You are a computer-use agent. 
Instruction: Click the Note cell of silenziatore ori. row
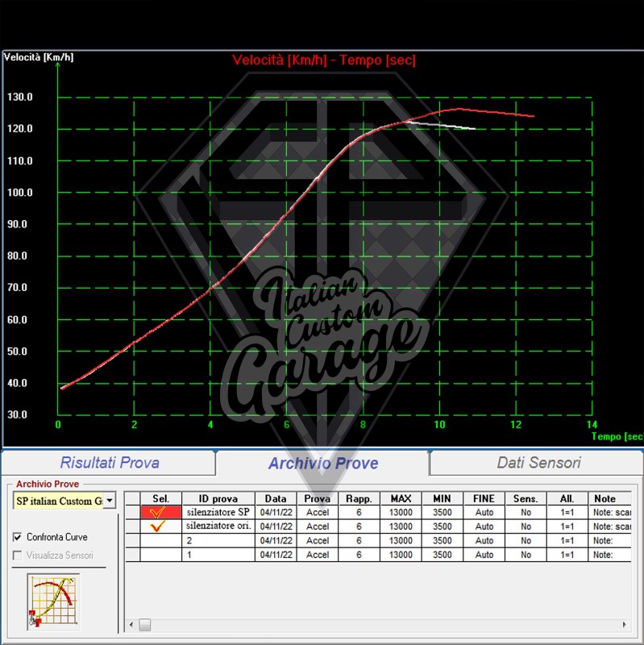tap(610, 526)
